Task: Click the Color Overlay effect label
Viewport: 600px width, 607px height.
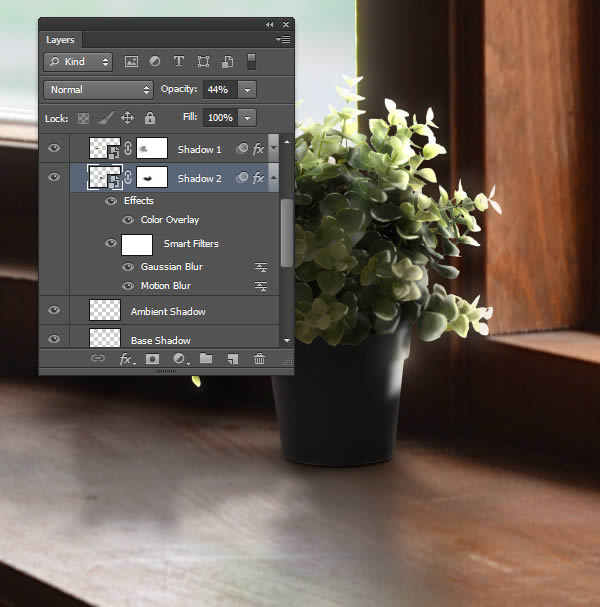Action: [170, 220]
